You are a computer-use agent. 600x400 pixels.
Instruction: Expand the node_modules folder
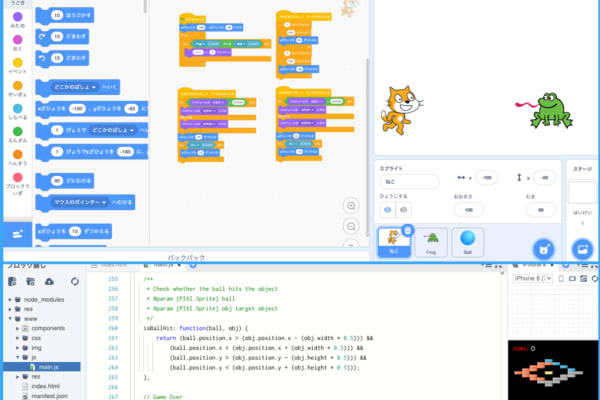click(12, 298)
